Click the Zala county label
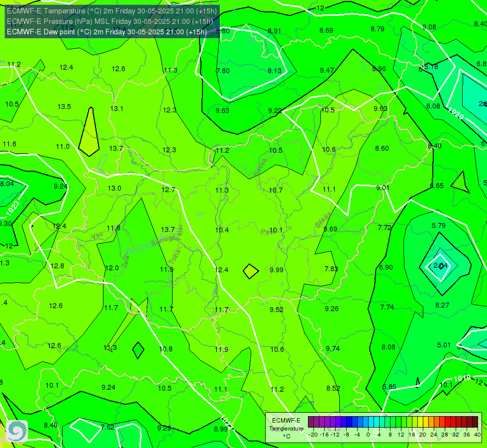Screen dimensions: 487x448 [x=125, y=262]
